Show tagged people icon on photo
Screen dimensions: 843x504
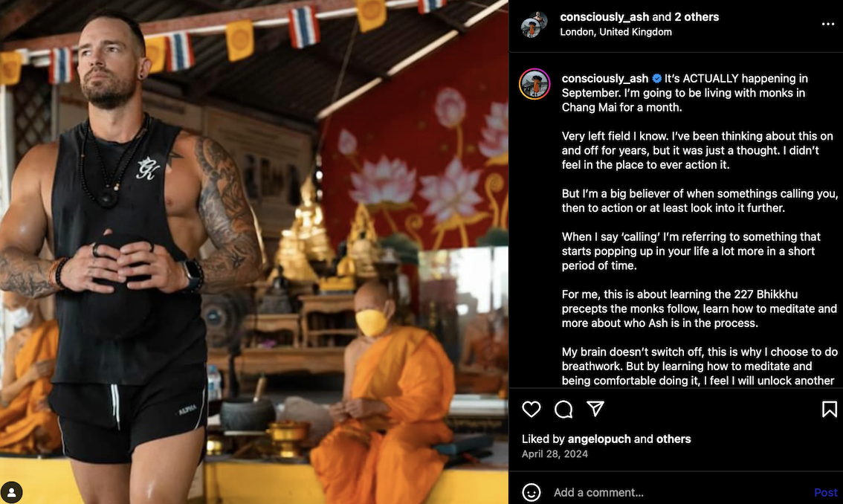(x=11, y=492)
